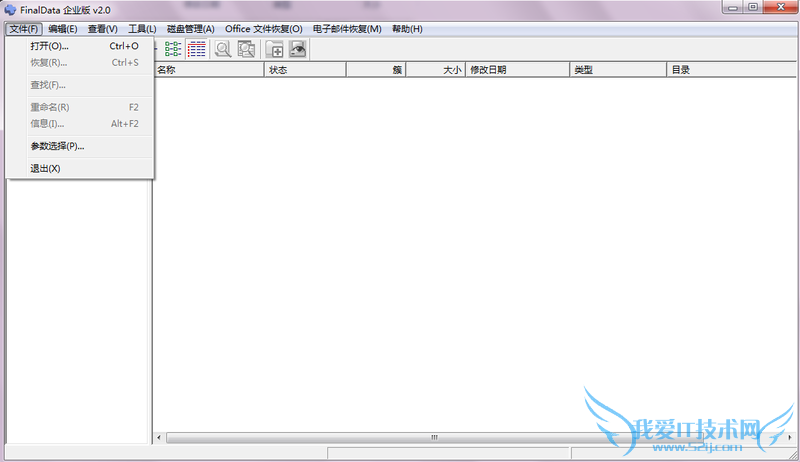This screenshot has height=462, width=800.
Task: Minimize the FinalData window
Action: coord(733,7)
